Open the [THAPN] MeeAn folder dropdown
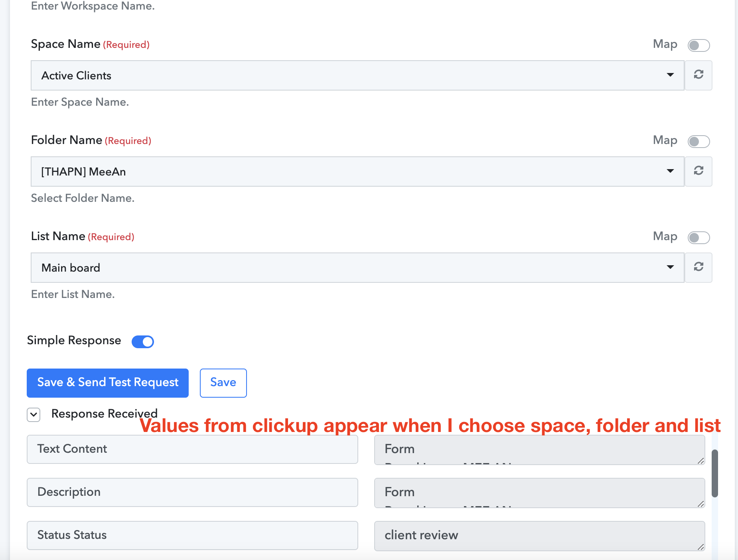Screen dimensions: 738x560 [357, 172]
